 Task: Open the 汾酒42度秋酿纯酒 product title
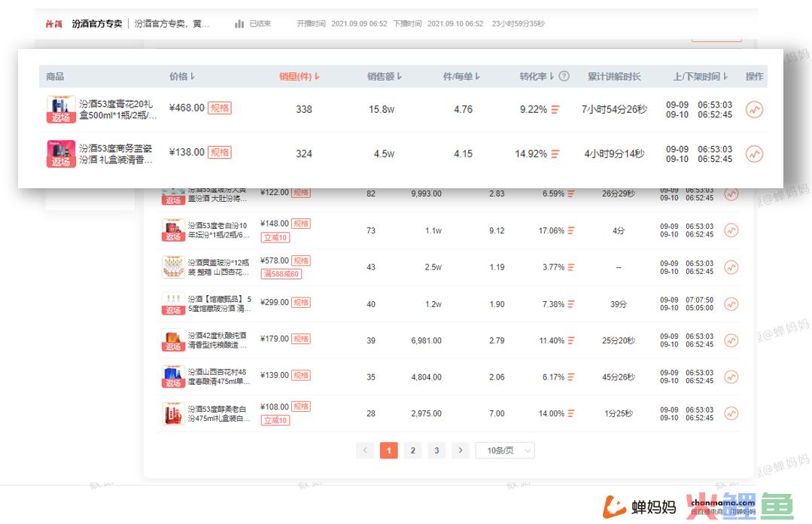click(x=217, y=340)
